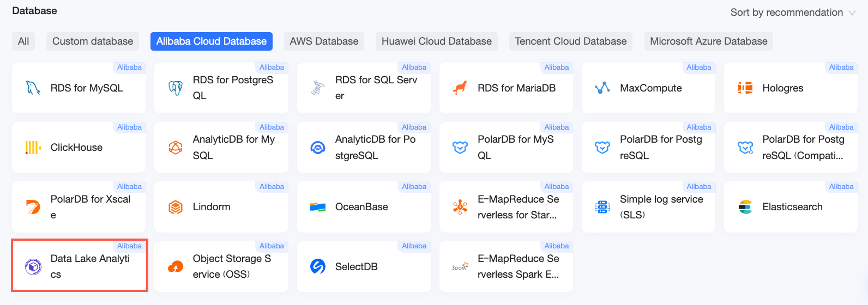This screenshot has width=868, height=305.
Task: Pick the RDS for SQL Server label
Action: point(376,88)
